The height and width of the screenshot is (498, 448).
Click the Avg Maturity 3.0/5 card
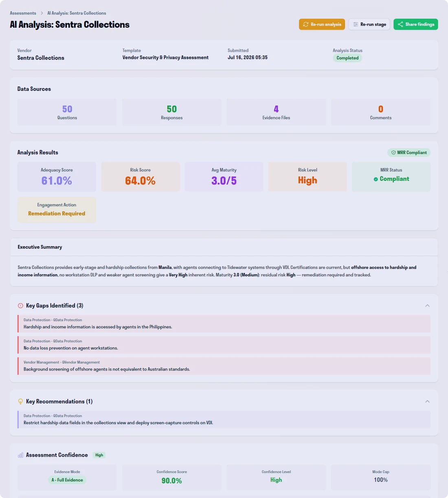coord(224,177)
